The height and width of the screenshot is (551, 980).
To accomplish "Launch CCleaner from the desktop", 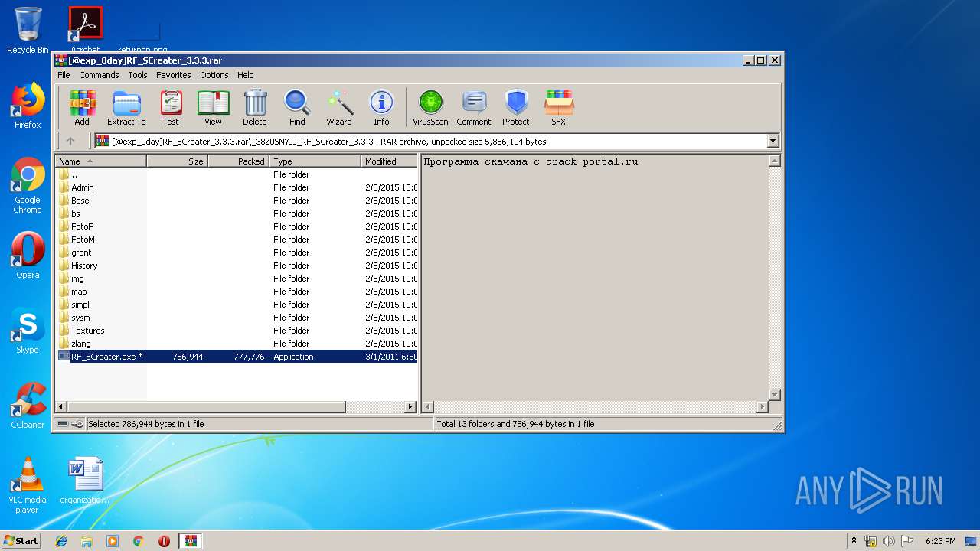I will point(28,406).
